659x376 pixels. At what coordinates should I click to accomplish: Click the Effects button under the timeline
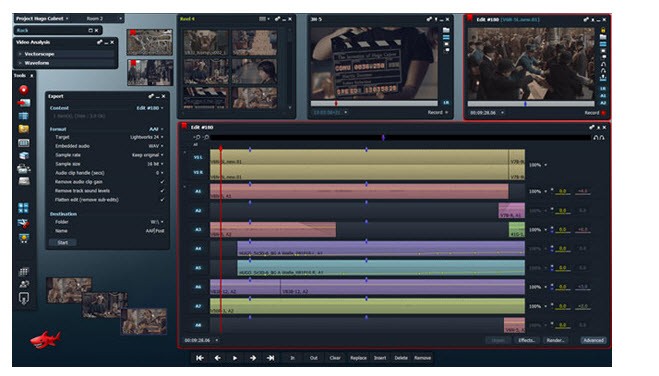pyautogui.click(x=526, y=340)
